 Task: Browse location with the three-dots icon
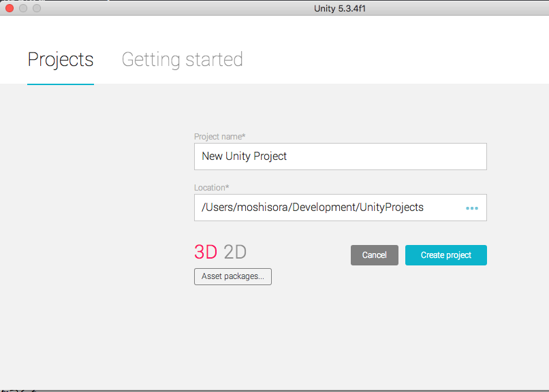pos(471,208)
